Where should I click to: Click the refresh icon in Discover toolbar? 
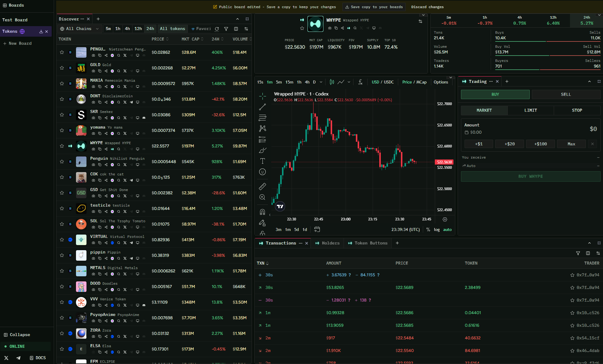click(217, 29)
